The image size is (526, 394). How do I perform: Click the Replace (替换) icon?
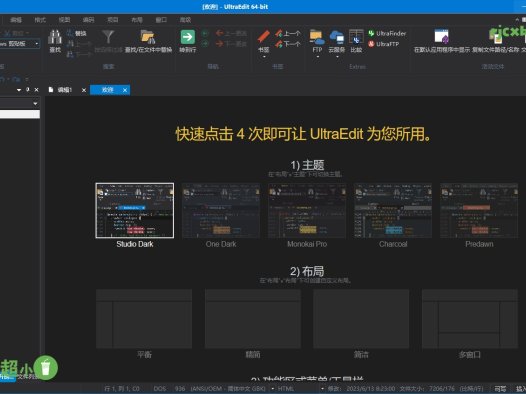pos(70,33)
